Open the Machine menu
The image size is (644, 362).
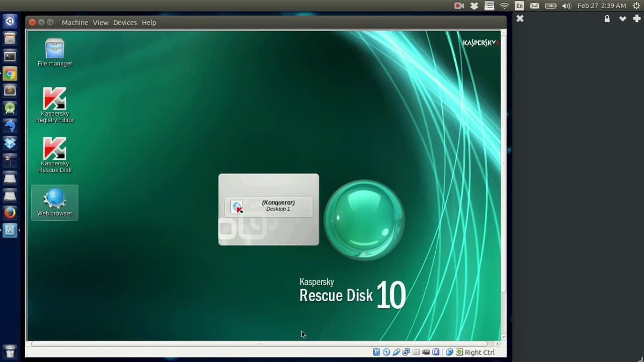[x=75, y=23]
